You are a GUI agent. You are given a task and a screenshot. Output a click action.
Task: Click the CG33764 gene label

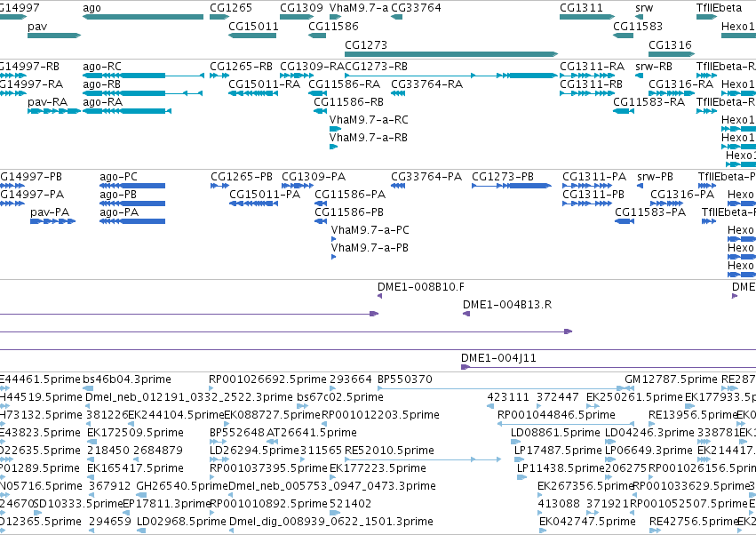click(x=416, y=8)
